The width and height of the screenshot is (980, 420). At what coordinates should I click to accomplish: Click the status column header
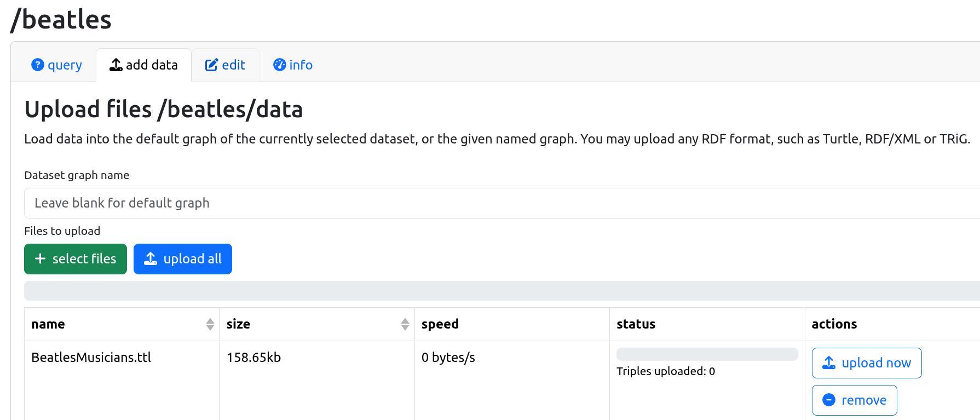pos(636,324)
